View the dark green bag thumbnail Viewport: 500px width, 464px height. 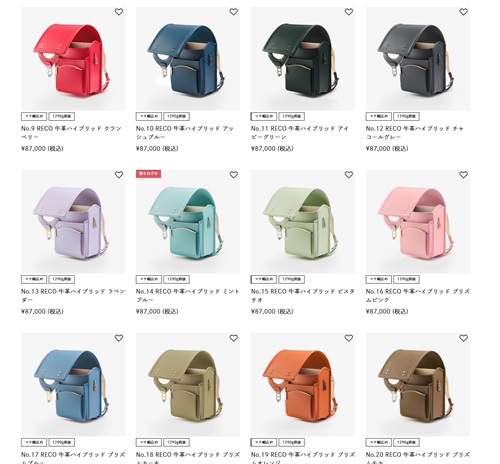pyautogui.click(x=303, y=59)
